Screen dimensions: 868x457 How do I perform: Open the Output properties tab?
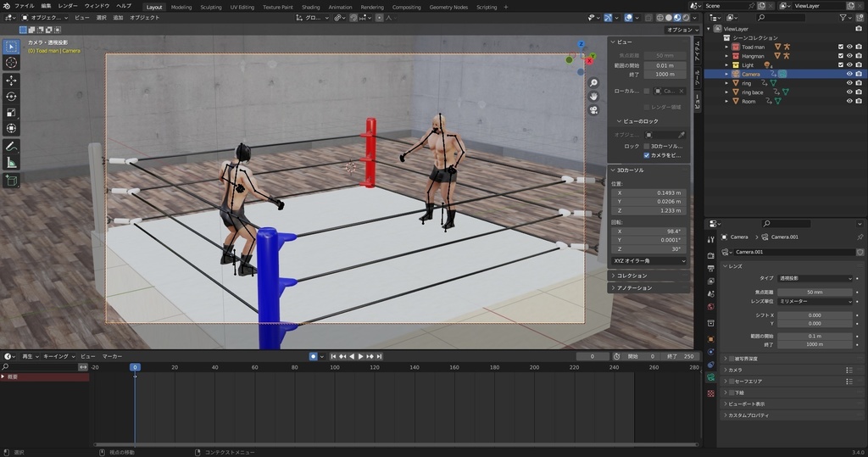(x=711, y=268)
